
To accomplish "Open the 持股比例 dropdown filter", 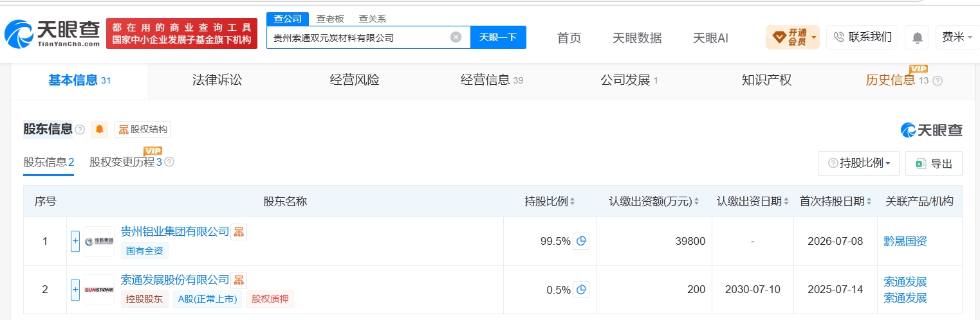I will pyautogui.click(x=858, y=163).
